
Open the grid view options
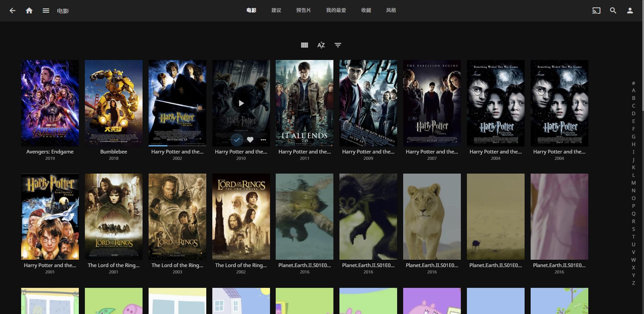click(304, 45)
